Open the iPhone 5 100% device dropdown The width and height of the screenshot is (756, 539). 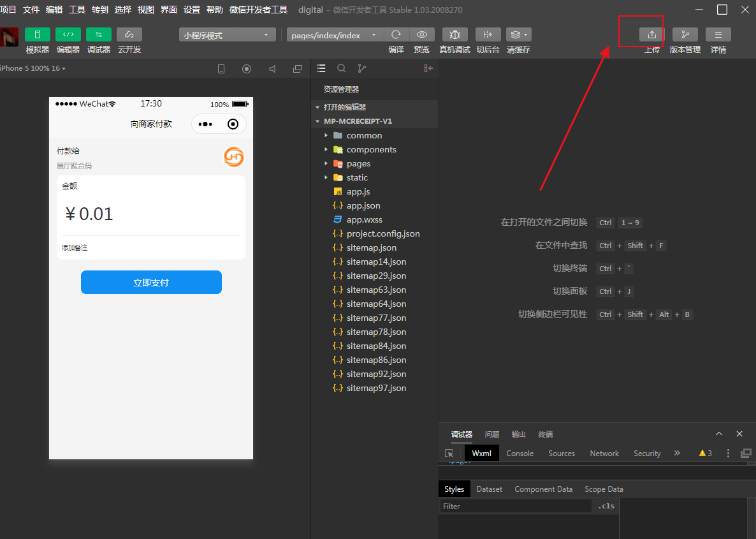tap(33, 68)
